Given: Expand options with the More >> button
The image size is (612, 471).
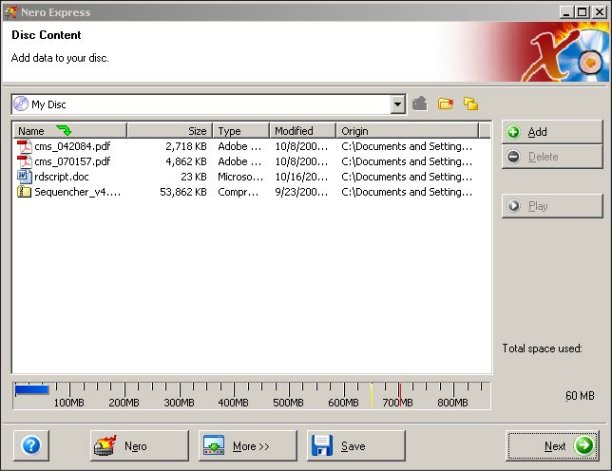Looking at the screenshot, I should click(248, 445).
